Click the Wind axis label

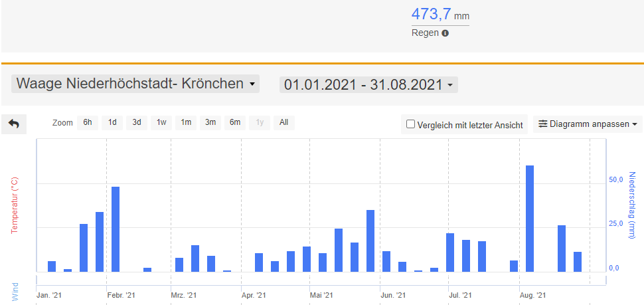[15, 292]
